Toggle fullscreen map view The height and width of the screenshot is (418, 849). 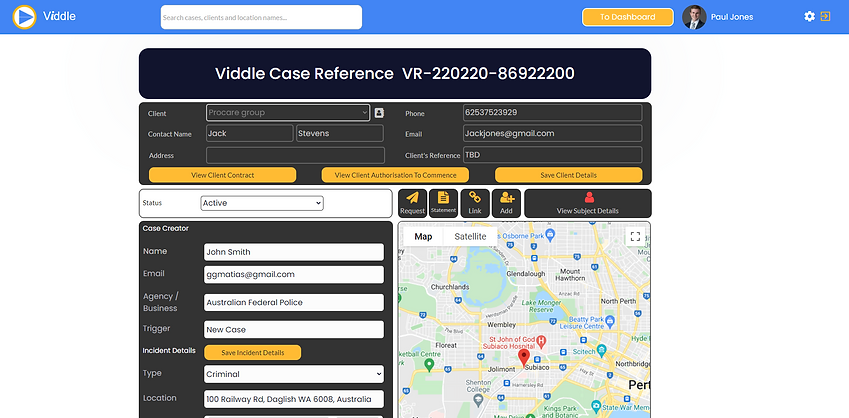[636, 237]
